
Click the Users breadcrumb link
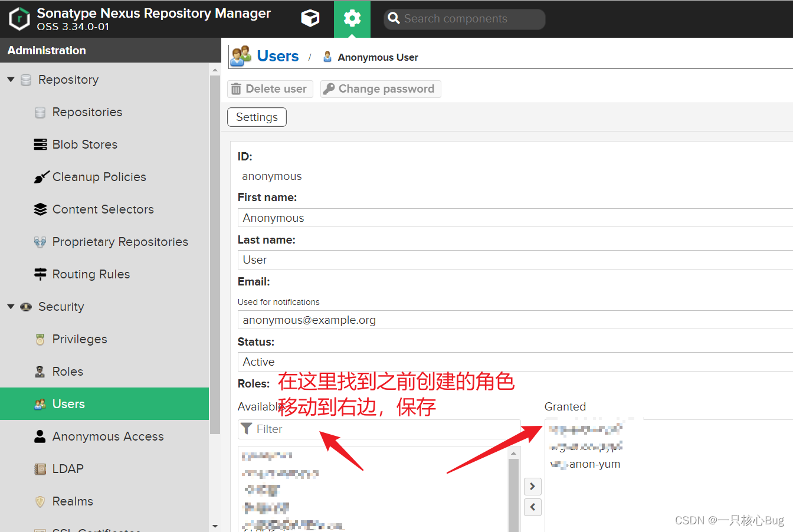(278, 56)
